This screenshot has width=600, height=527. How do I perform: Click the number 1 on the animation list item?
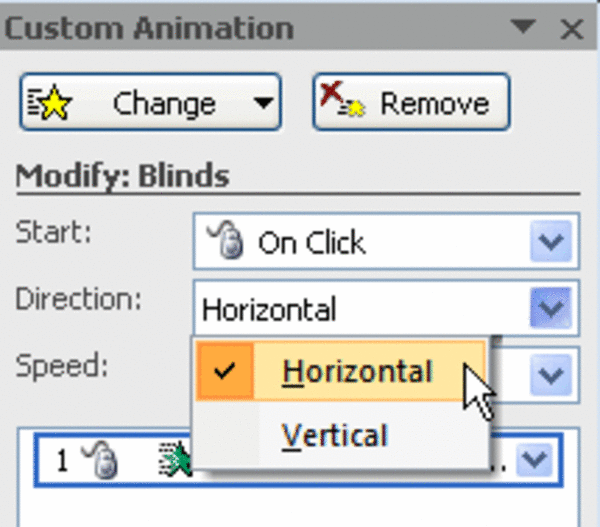(x=61, y=461)
